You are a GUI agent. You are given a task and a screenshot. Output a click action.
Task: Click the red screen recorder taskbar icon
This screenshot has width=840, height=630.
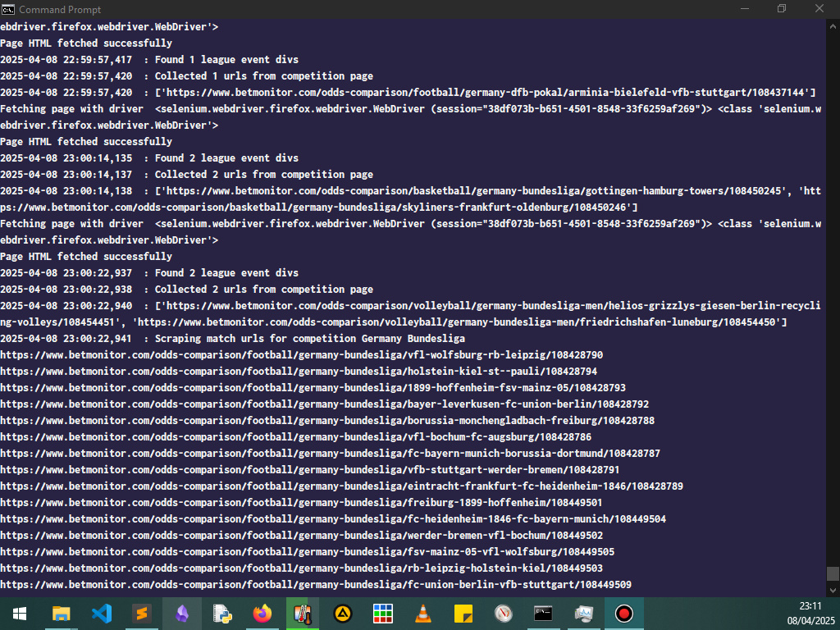tap(623, 613)
